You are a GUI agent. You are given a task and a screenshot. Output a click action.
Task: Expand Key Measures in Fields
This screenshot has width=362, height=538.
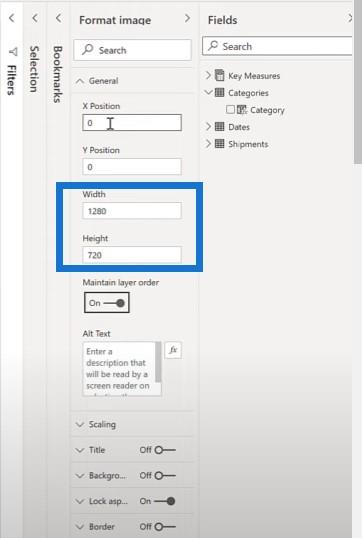pos(208,75)
